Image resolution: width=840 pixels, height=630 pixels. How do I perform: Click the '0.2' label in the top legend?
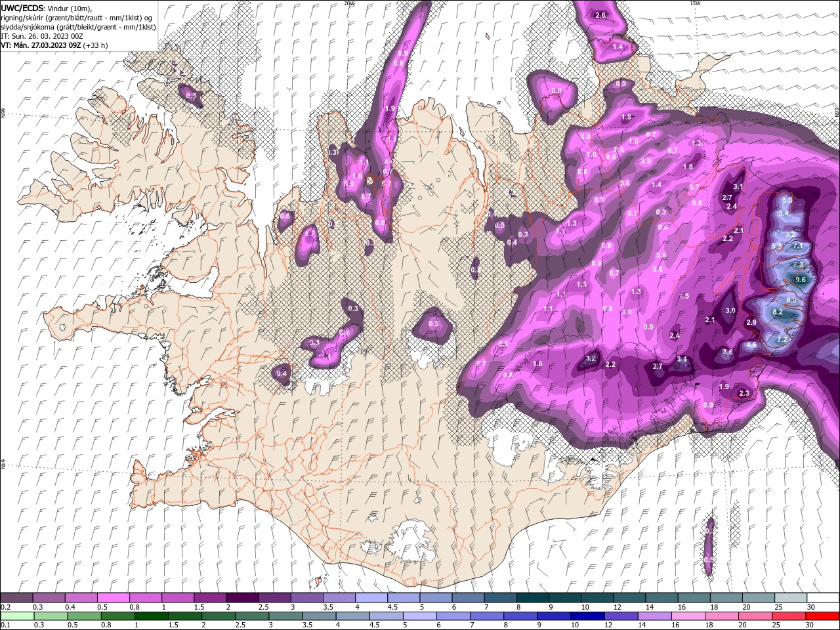click(x=5, y=608)
